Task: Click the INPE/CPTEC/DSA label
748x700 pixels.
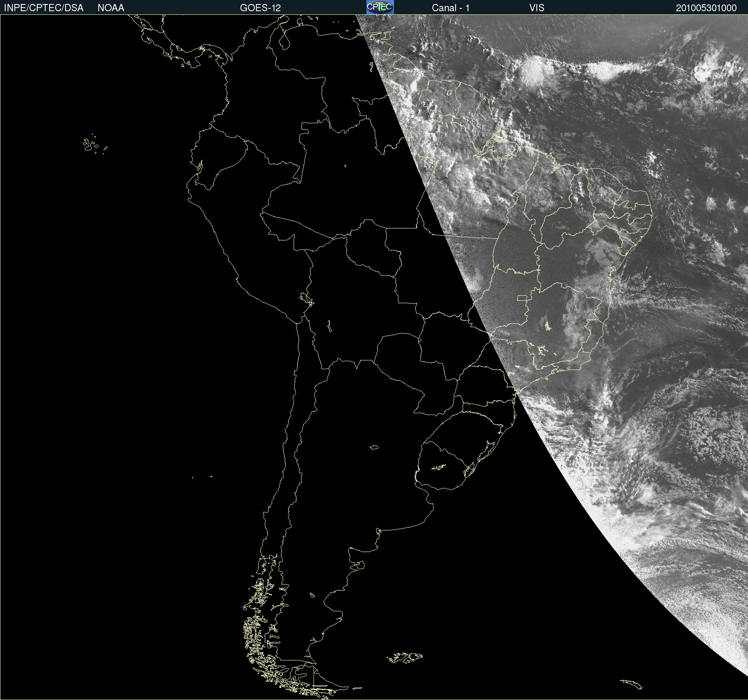Action: pos(44,8)
